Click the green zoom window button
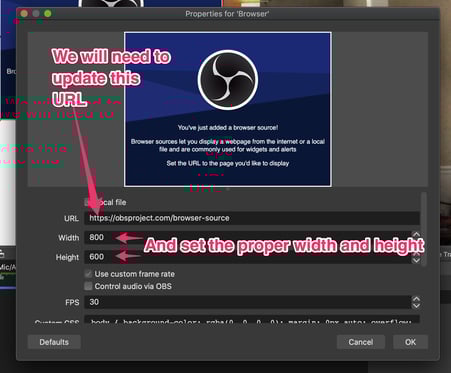Screen dimensions: 451x373 click(x=48, y=13)
